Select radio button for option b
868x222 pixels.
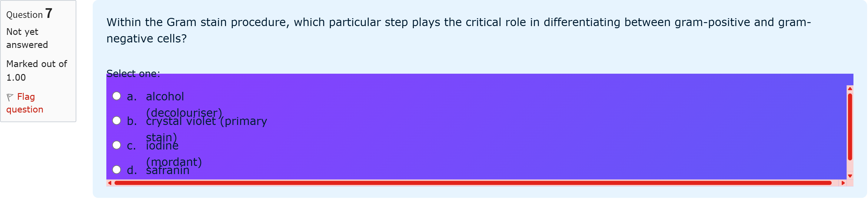pos(117,120)
